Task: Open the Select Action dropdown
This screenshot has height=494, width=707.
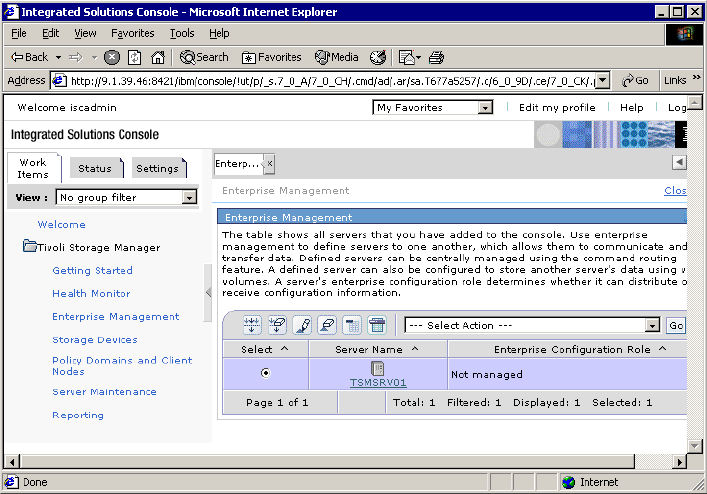Action: [652, 325]
